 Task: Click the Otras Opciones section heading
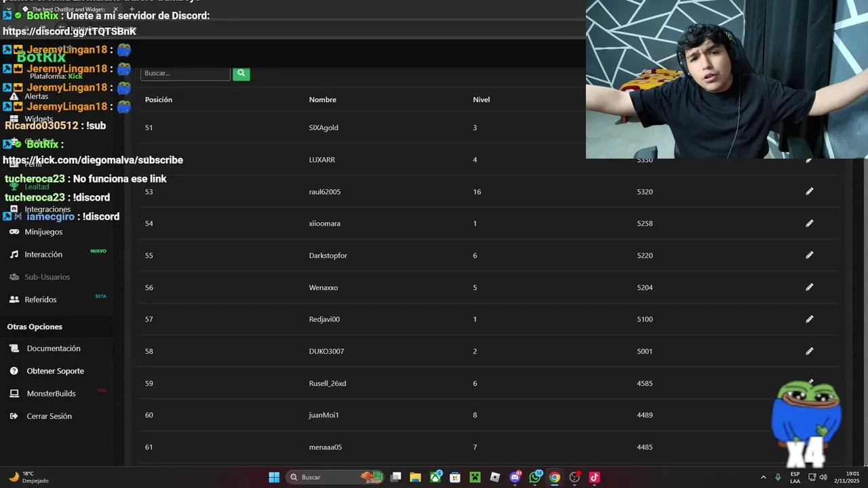[35, 327]
